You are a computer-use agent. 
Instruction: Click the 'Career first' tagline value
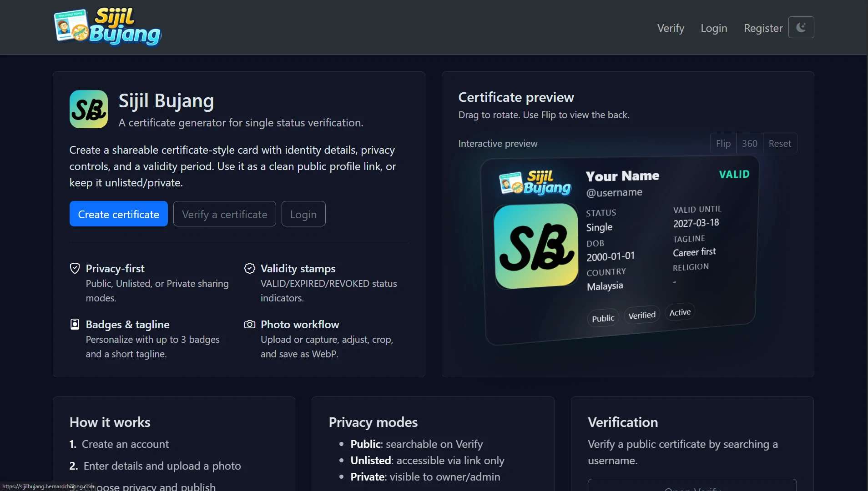694,252
